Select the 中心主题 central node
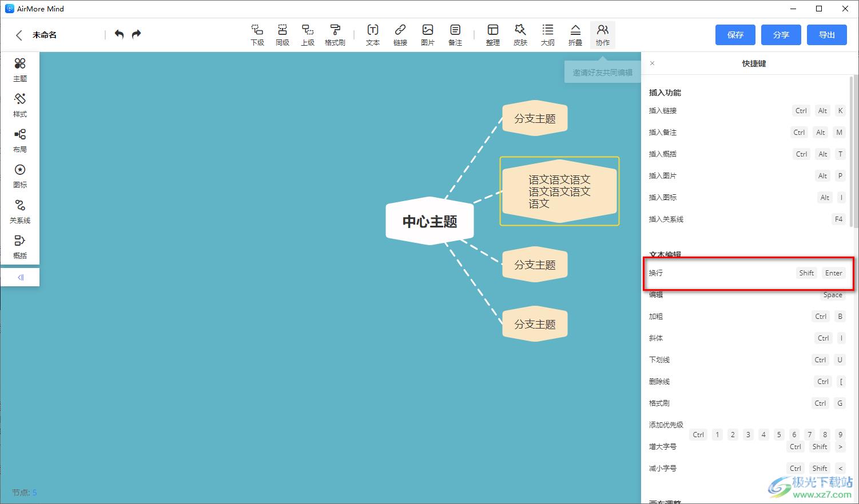This screenshot has height=504, width=859. (429, 221)
